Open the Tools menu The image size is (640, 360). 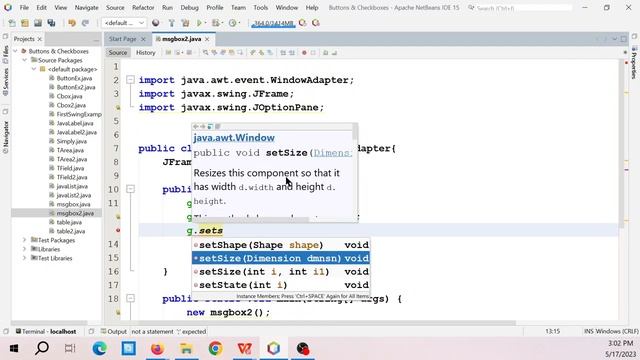tap(260, 7)
